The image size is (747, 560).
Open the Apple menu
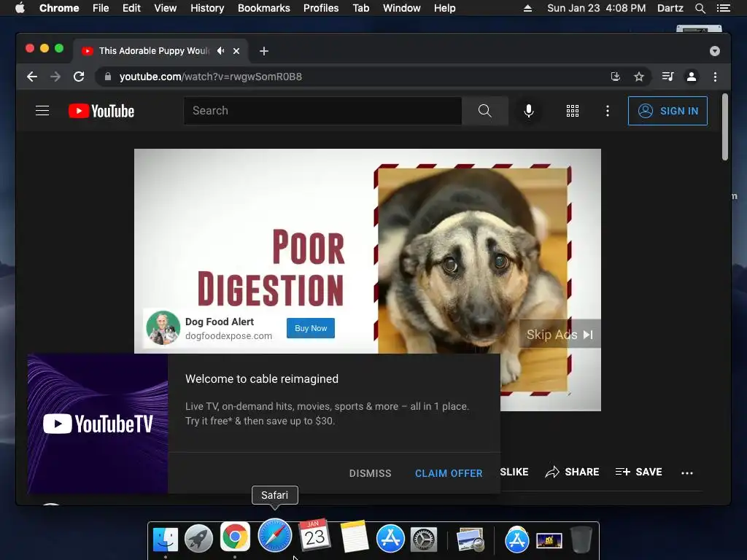(x=20, y=8)
